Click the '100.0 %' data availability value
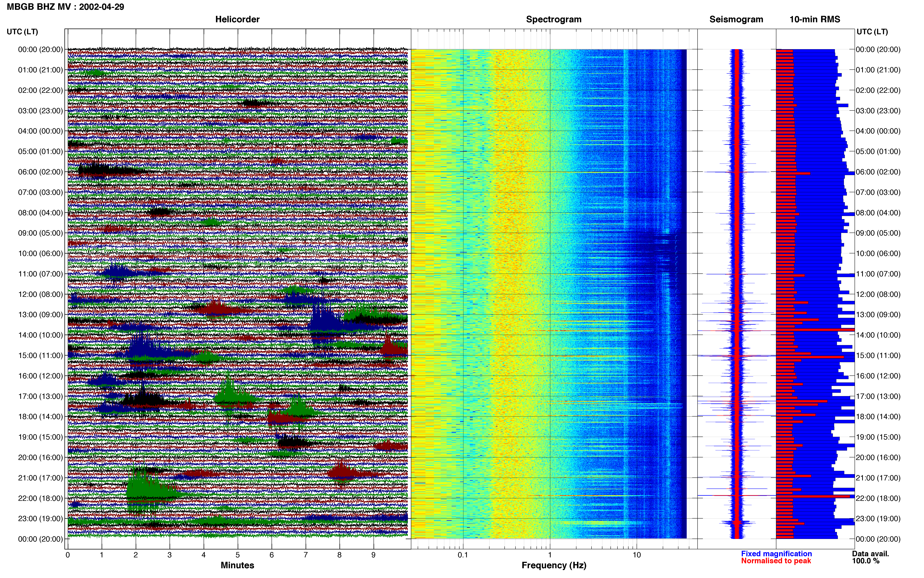Image resolution: width=924 pixels, height=578 pixels. [865, 561]
